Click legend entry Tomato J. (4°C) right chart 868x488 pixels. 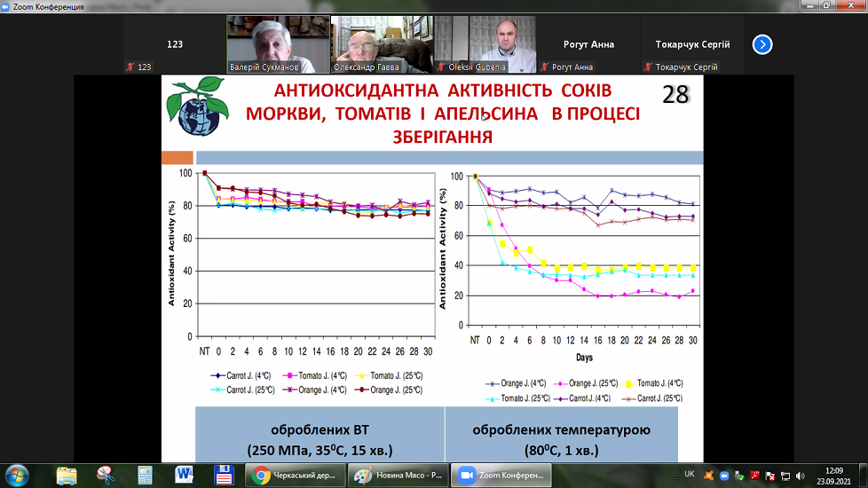coord(652,383)
